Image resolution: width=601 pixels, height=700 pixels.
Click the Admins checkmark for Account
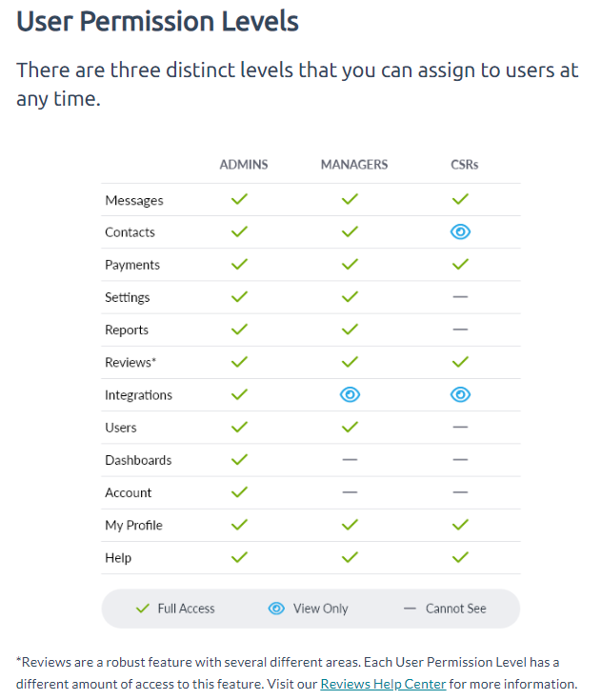pos(239,492)
